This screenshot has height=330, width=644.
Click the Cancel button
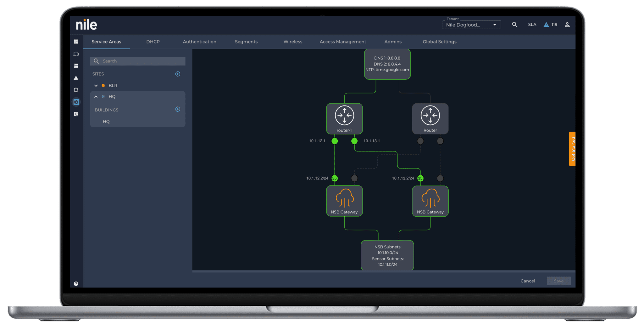pyautogui.click(x=527, y=281)
